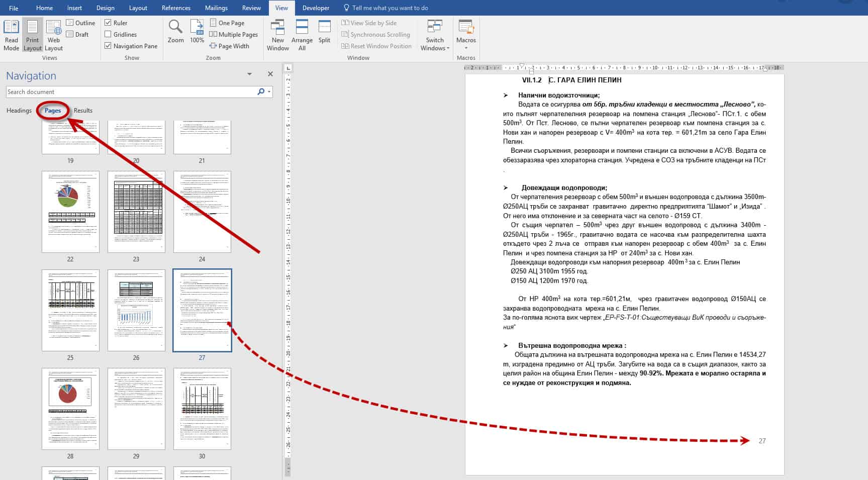Select page 27 thumbnail

[x=202, y=310]
